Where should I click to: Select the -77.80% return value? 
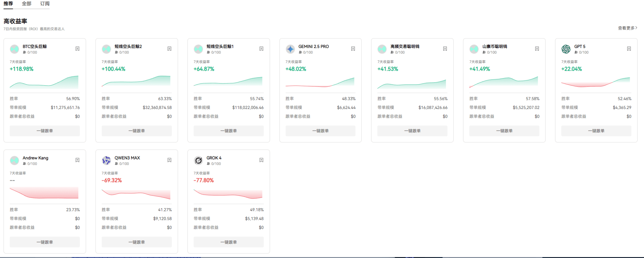(204, 180)
